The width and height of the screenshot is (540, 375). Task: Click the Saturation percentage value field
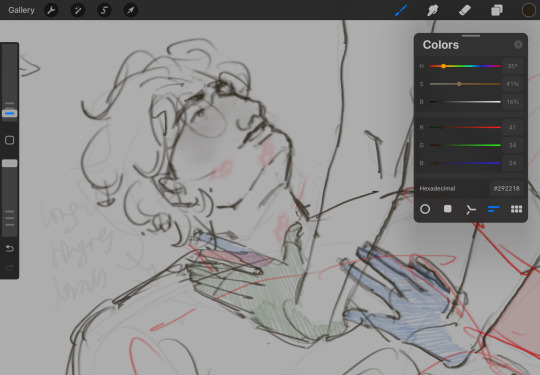512,84
